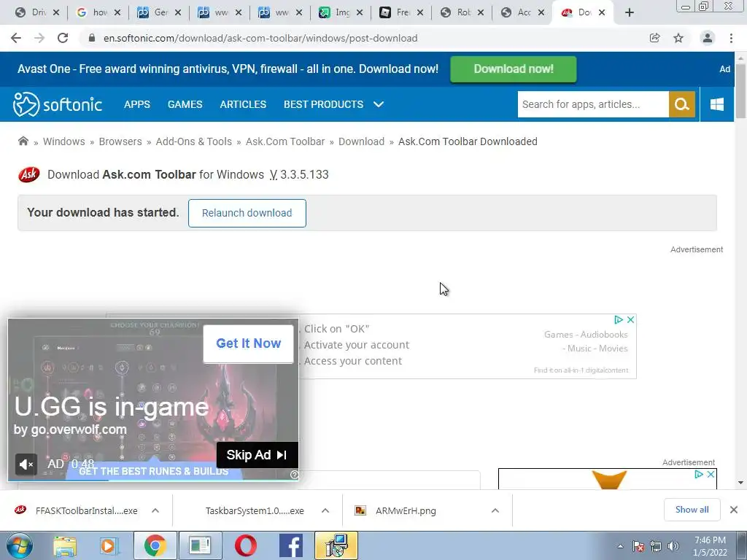This screenshot has height=560, width=747.
Task: Click the red Ask logo next to title
Action: pyautogui.click(x=29, y=175)
